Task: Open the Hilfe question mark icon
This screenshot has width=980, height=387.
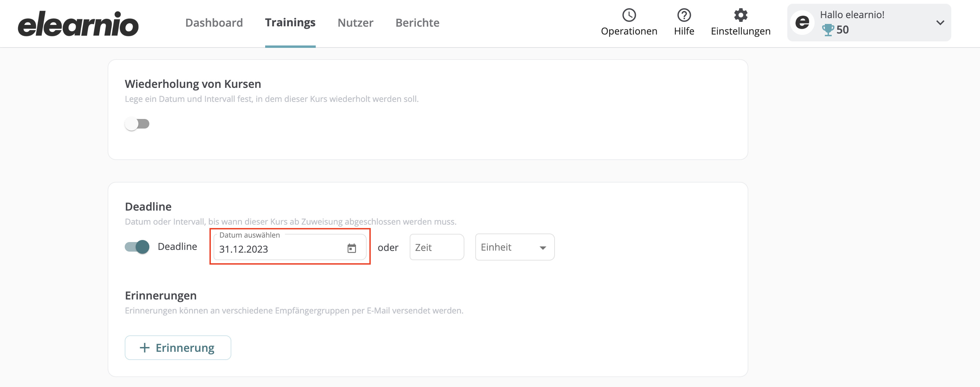Action: [x=684, y=15]
